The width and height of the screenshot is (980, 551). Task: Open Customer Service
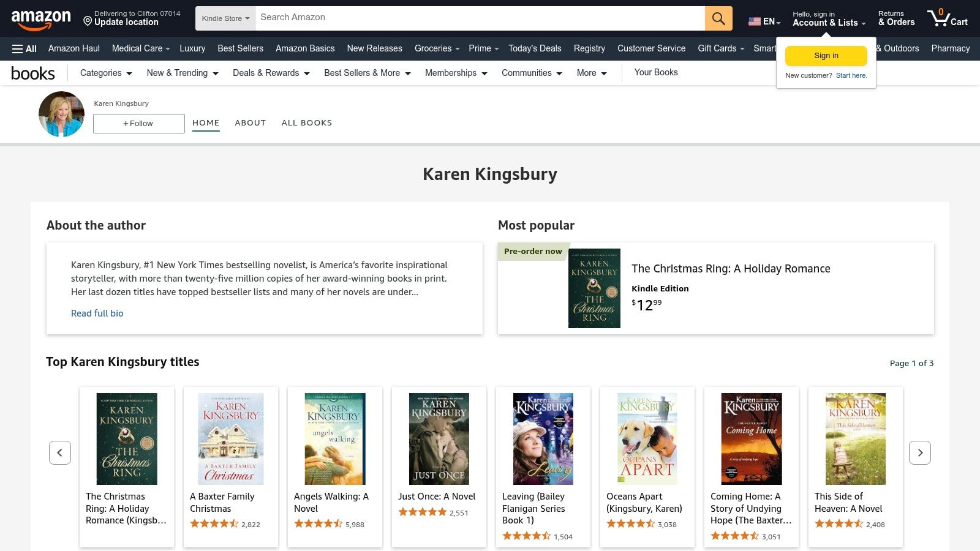click(x=651, y=48)
